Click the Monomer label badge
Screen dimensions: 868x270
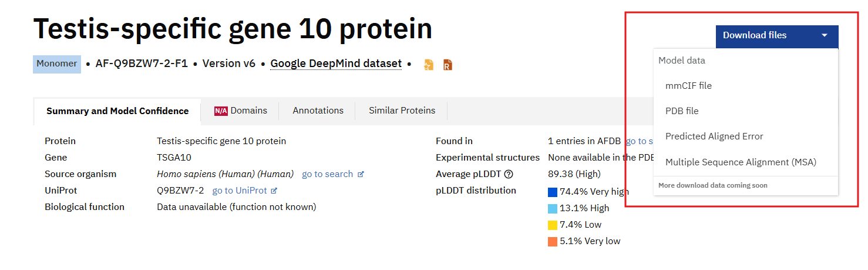[x=57, y=64]
